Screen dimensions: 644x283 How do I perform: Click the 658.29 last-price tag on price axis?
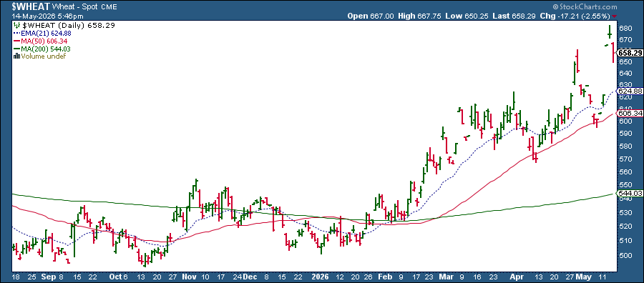(x=629, y=54)
